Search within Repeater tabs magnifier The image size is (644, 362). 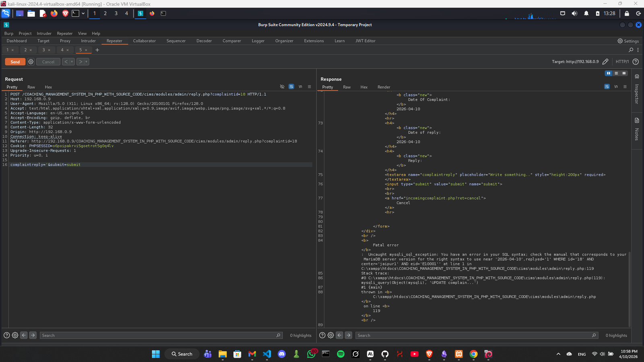(631, 50)
